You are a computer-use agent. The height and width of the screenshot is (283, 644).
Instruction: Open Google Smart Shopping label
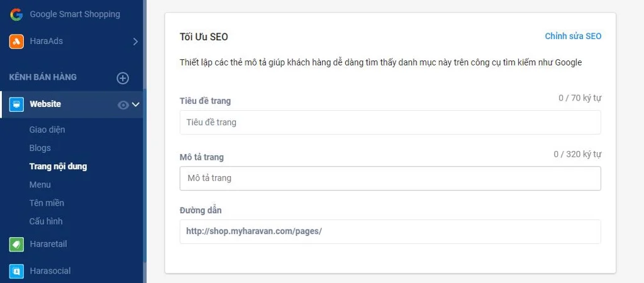pos(75,14)
